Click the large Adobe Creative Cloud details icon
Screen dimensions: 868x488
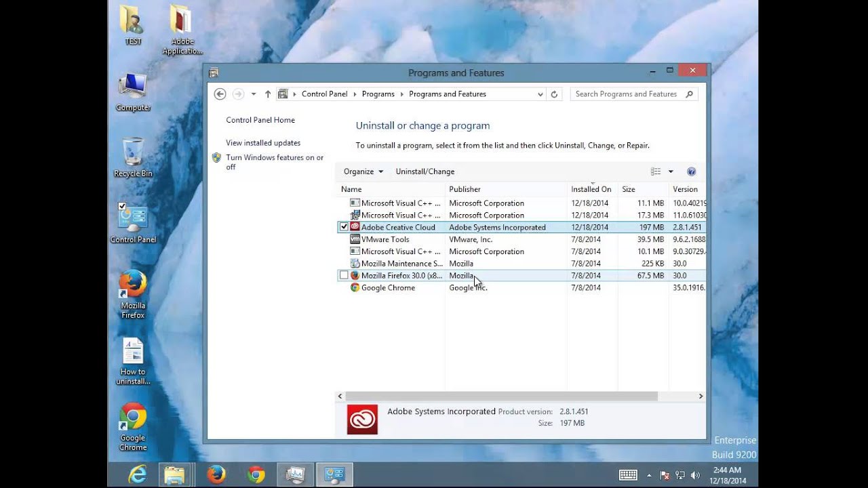click(x=362, y=420)
